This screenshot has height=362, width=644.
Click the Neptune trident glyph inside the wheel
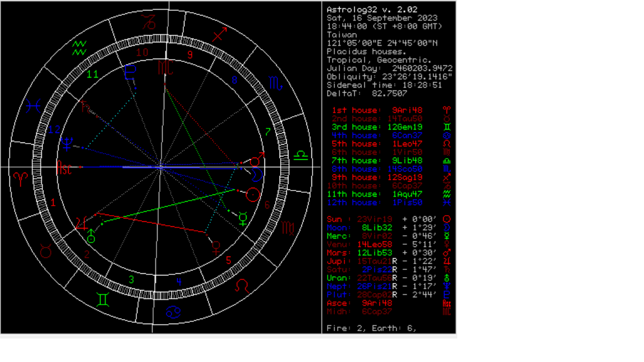[x=67, y=144]
